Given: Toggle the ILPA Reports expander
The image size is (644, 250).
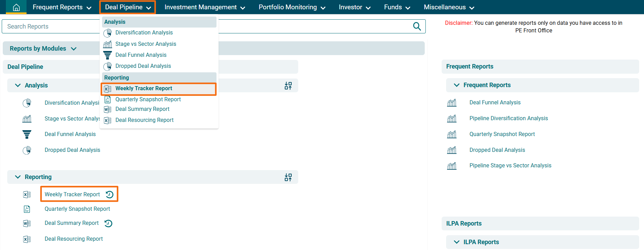Looking at the screenshot, I should (x=457, y=242).
